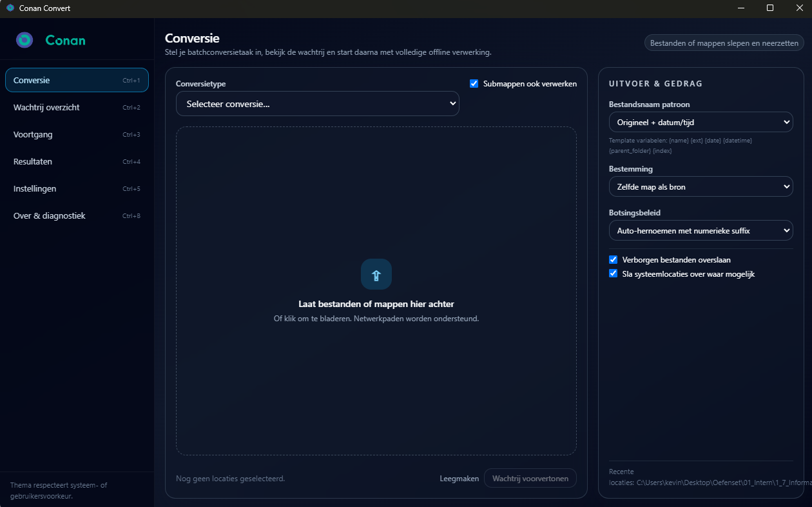Enable Submappen ook verwerken checkbox
The image size is (812, 507).
click(x=474, y=83)
